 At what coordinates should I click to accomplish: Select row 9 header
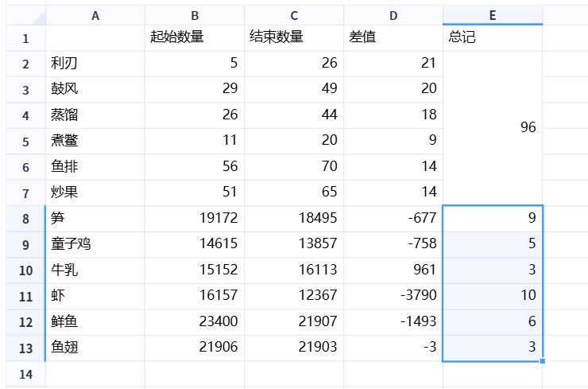click(x=25, y=244)
